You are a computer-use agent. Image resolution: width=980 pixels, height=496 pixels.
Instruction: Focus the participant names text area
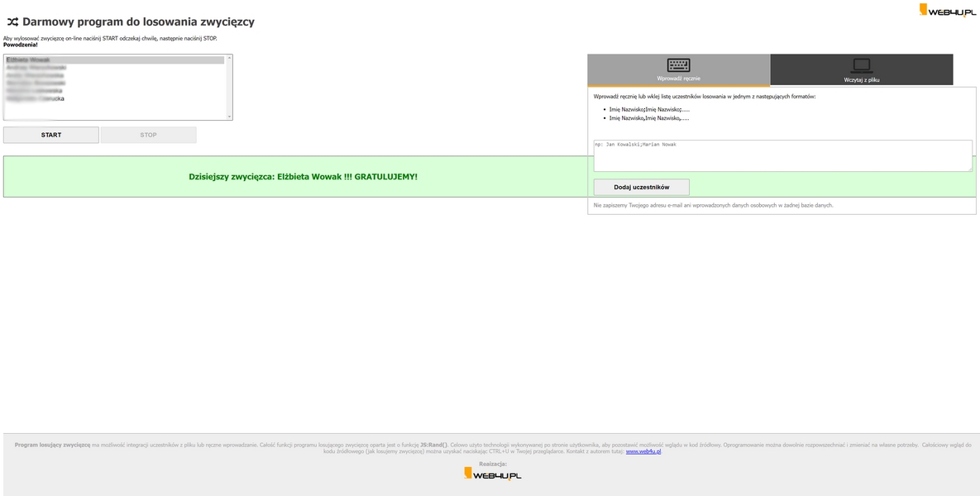[x=782, y=155]
